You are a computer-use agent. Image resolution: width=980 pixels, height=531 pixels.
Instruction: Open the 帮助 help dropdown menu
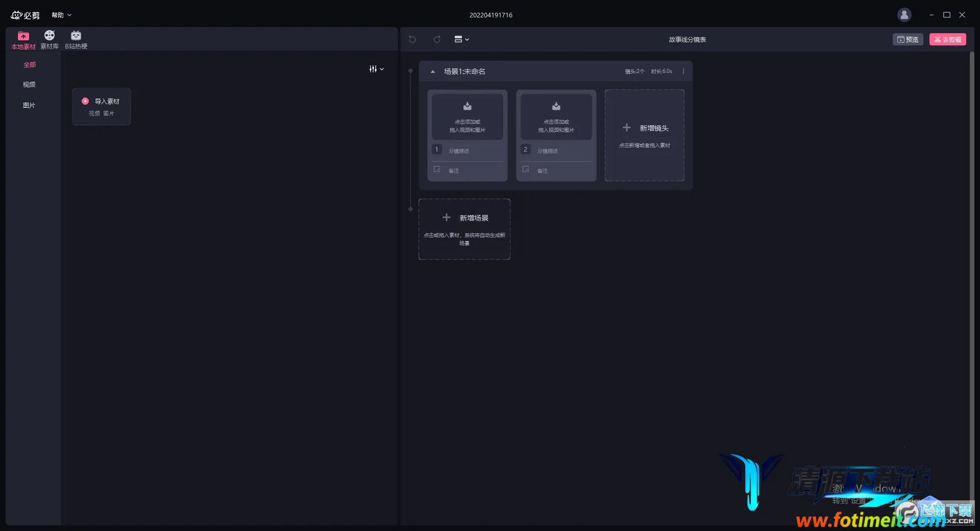[61, 15]
